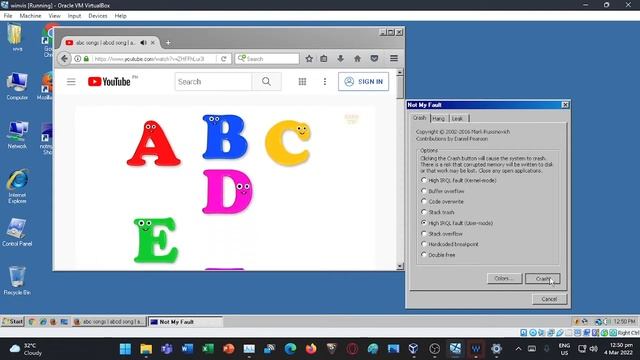Viewport: 640px width, 360px height.
Task: Click the Crash button
Action: [x=542, y=279]
